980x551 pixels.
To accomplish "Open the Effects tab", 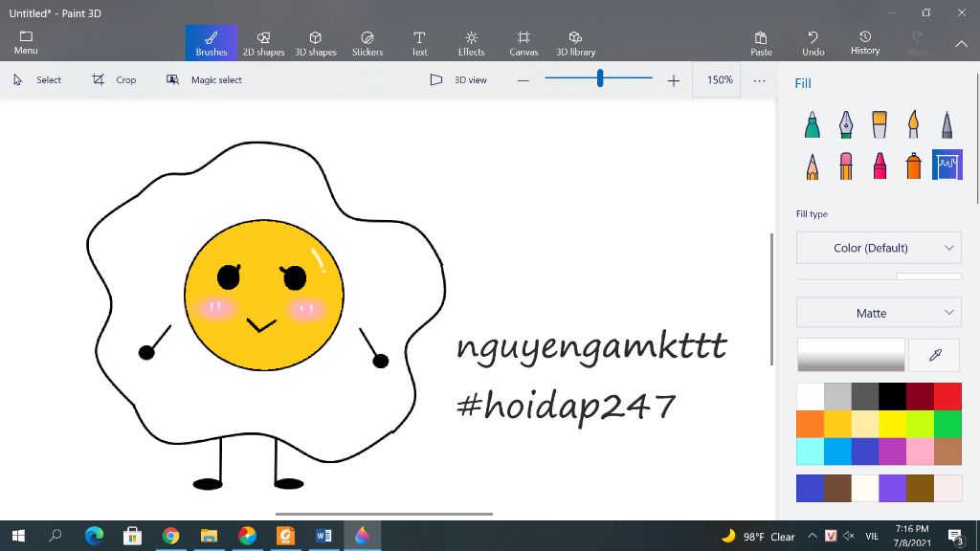I will [x=471, y=42].
